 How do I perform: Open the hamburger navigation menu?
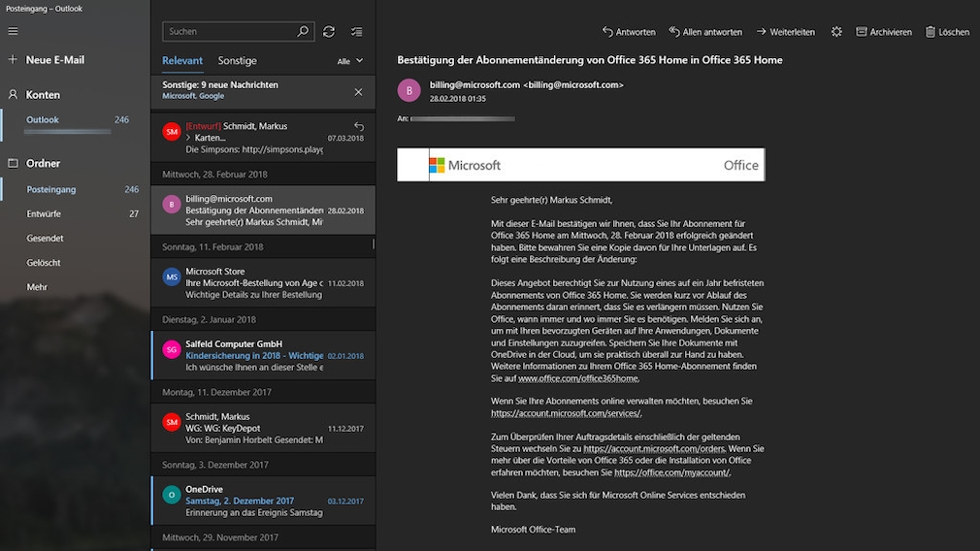(x=13, y=31)
